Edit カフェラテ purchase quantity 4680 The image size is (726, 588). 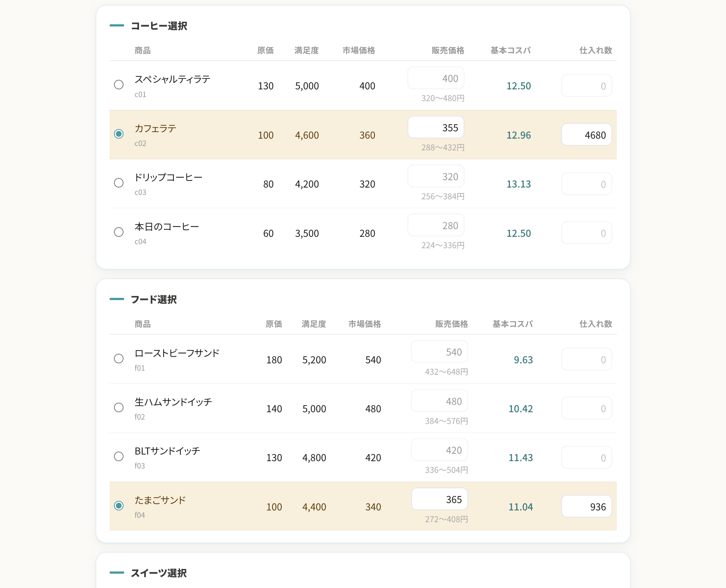[587, 135]
